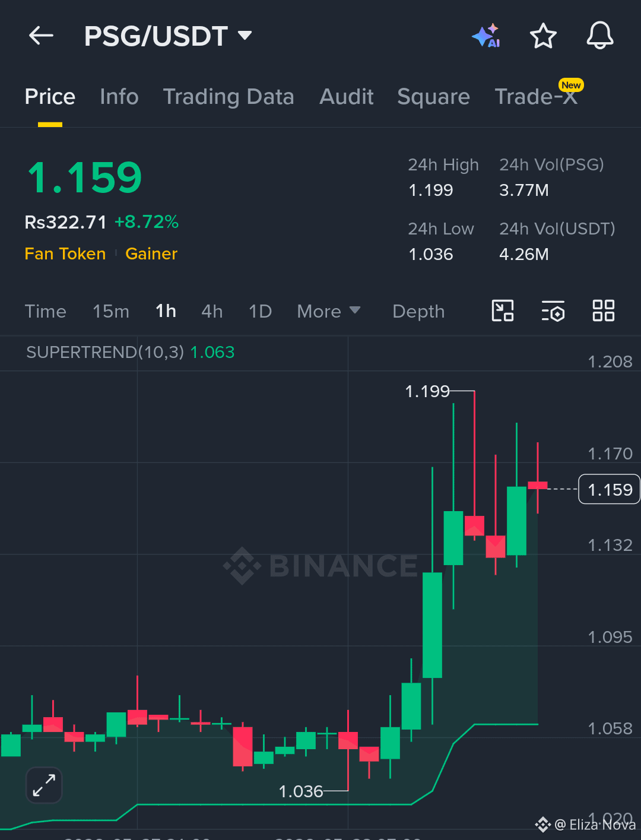The width and height of the screenshot is (641, 840).
Task: Select the 1D chart interval
Action: [x=260, y=312]
